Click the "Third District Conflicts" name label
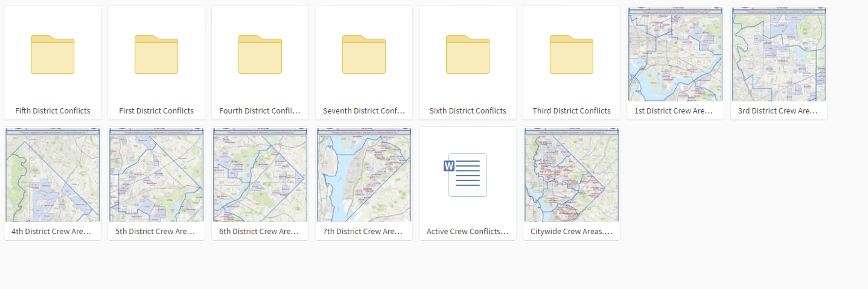The width and height of the screenshot is (868, 289). (x=572, y=111)
